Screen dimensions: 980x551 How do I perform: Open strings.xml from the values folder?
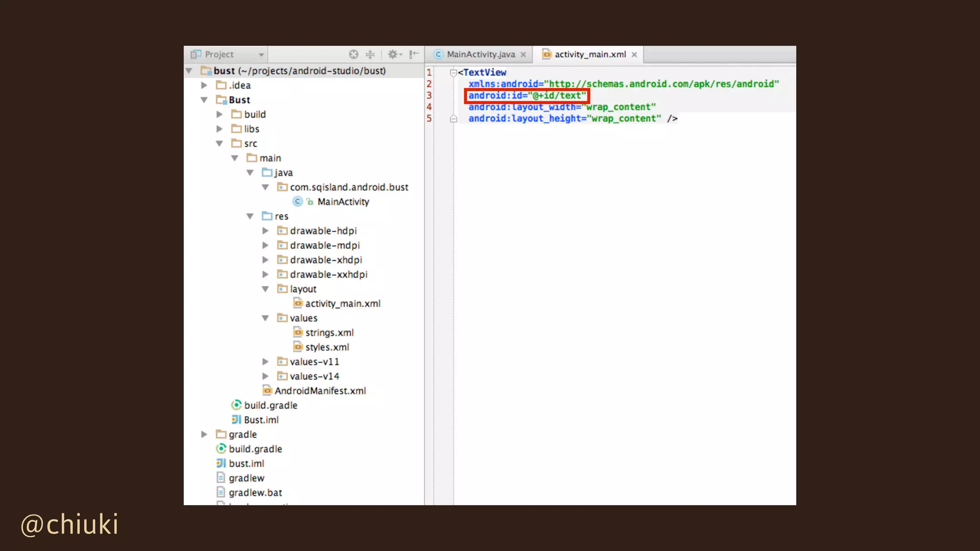click(x=329, y=333)
